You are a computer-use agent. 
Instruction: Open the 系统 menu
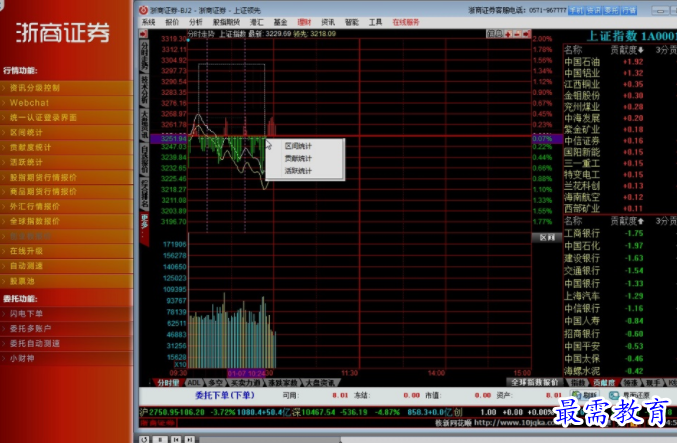(x=148, y=22)
